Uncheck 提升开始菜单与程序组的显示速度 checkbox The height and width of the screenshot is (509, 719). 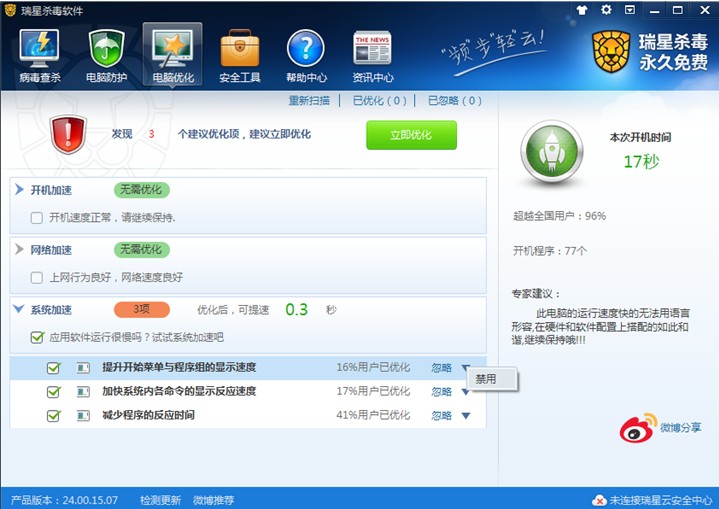pos(54,368)
